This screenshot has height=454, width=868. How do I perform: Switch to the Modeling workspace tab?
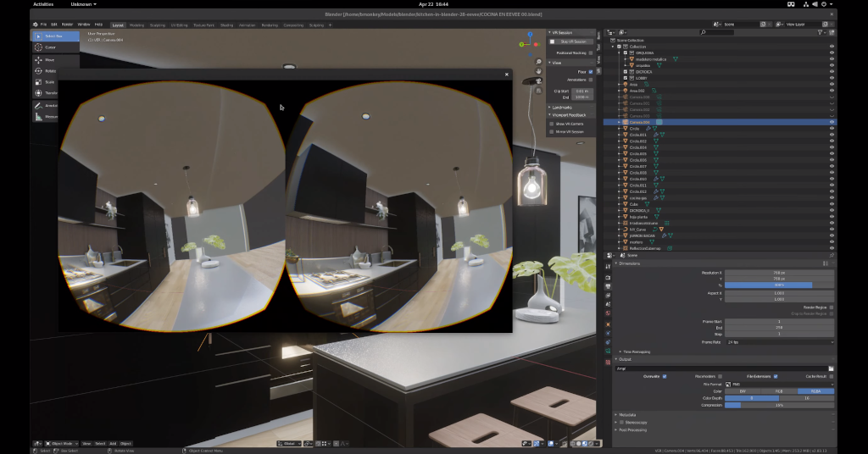(136, 25)
